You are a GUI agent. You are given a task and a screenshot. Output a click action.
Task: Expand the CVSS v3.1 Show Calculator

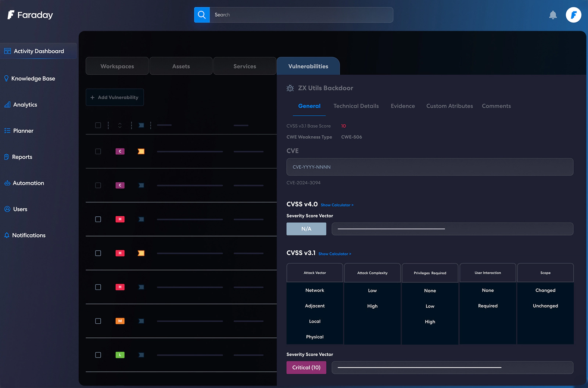pos(334,254)
